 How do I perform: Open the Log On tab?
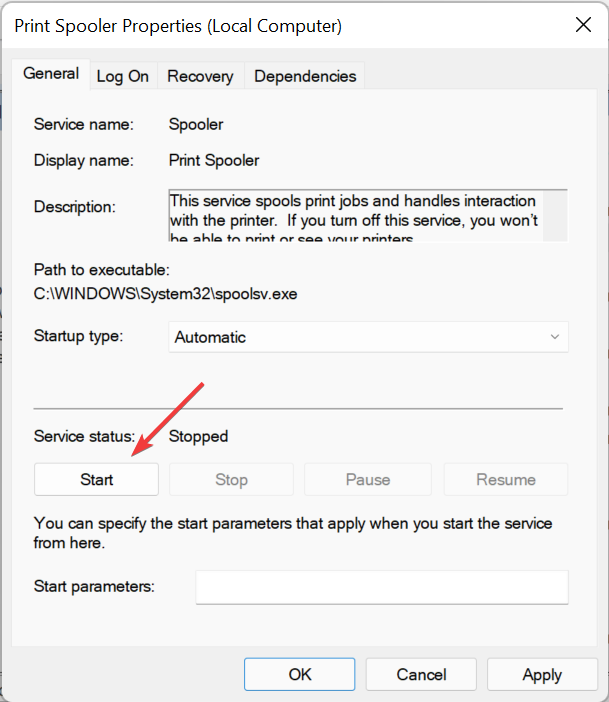123,76
